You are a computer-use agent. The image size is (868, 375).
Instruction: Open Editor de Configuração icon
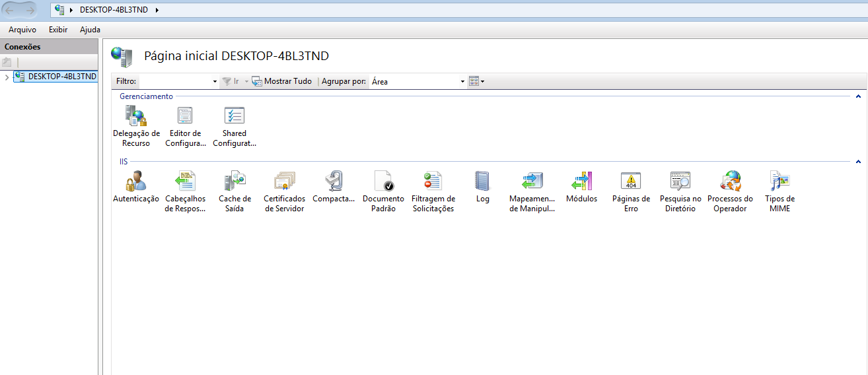tap(185, 126)
